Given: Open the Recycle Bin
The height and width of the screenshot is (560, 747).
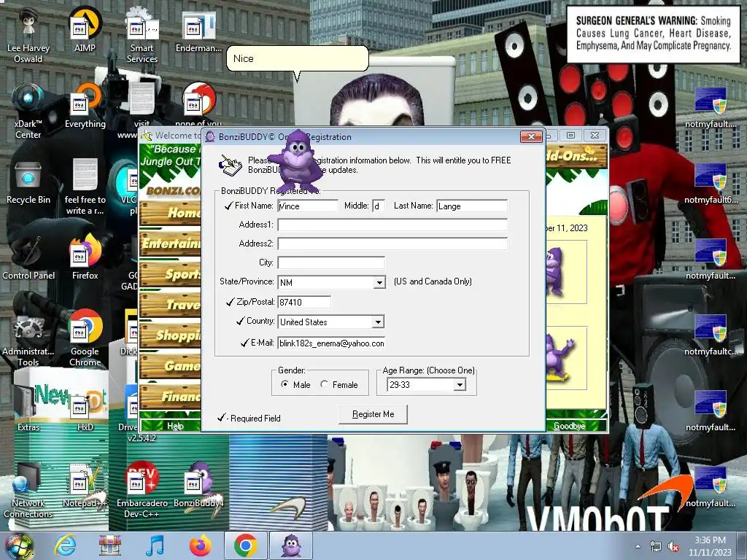Looking at the screenshot, I should 28,183.
